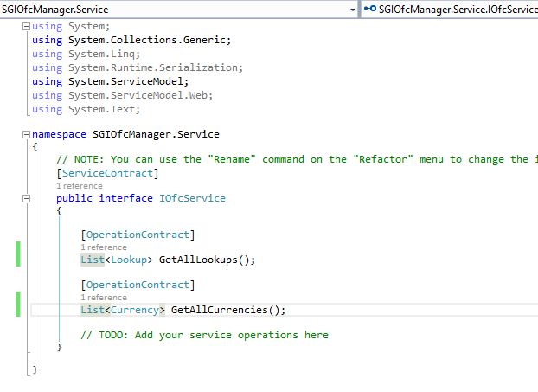The image size is (538, 392).
Task: Collapse the IOfcService interface block
Action: click(x=26, y=198)
